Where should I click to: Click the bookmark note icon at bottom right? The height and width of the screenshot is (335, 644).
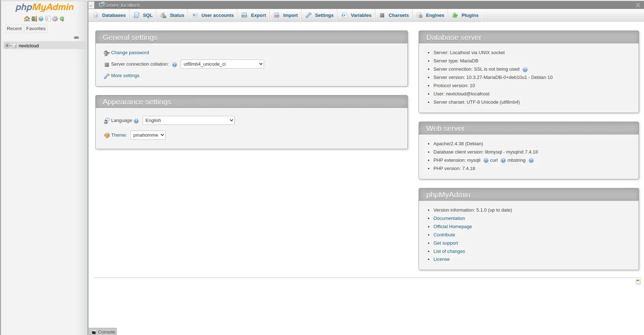click(x=638, y=282)
